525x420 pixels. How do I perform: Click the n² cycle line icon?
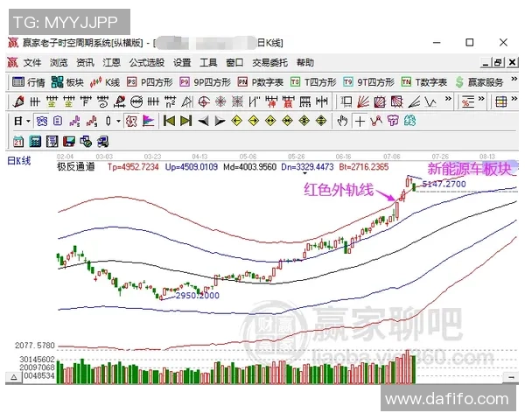click(x=170, y=101)
